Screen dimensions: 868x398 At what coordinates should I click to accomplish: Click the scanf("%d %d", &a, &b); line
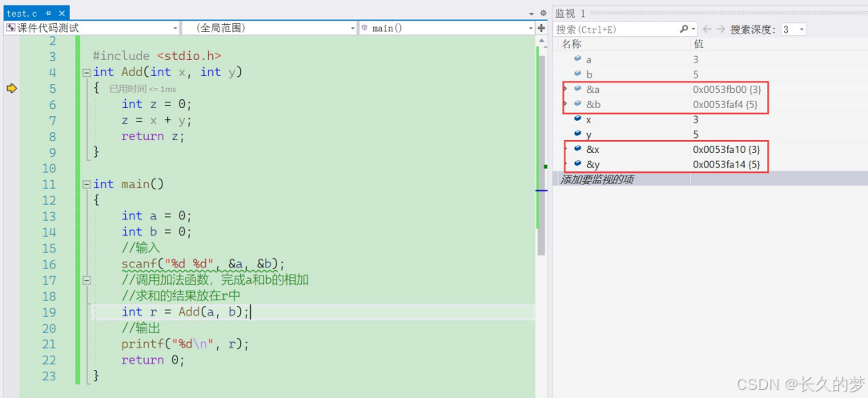[203, 264]
